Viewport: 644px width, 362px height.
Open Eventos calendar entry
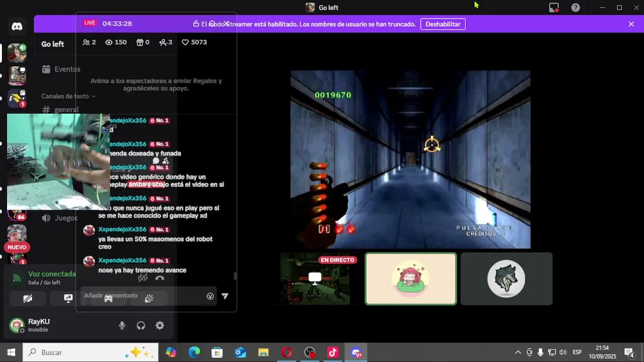pyautogui.click(x=61, y=69)
